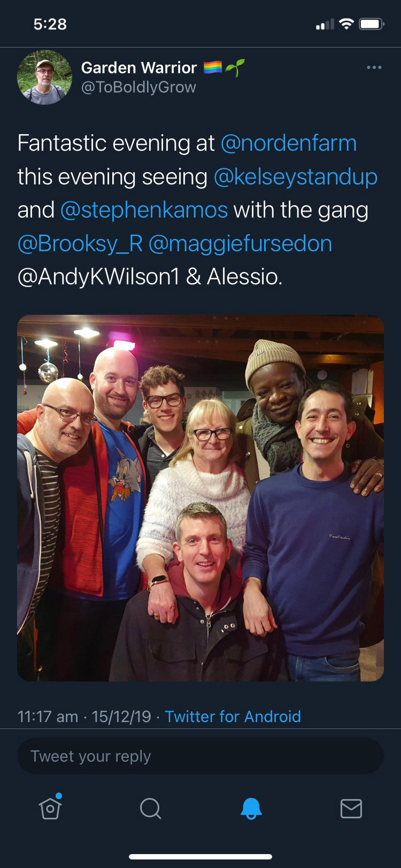401x868 pixels.
Task: Tap the Wi-Fi icon in status bar
Action: click(346, 24)
